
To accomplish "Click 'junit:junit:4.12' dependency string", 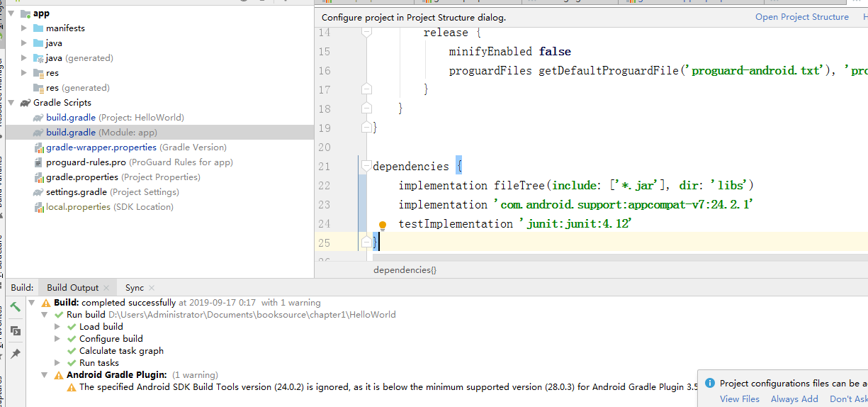I will (x=575, y=224).
